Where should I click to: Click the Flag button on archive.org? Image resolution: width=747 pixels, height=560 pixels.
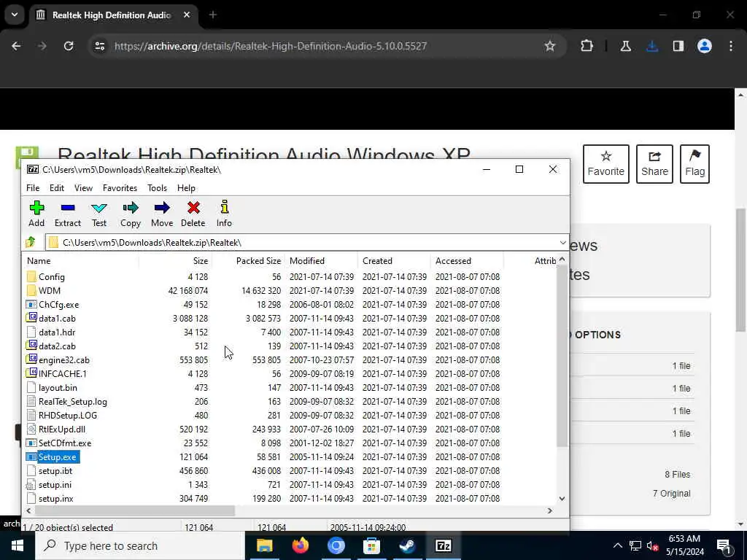pos(694,164)
